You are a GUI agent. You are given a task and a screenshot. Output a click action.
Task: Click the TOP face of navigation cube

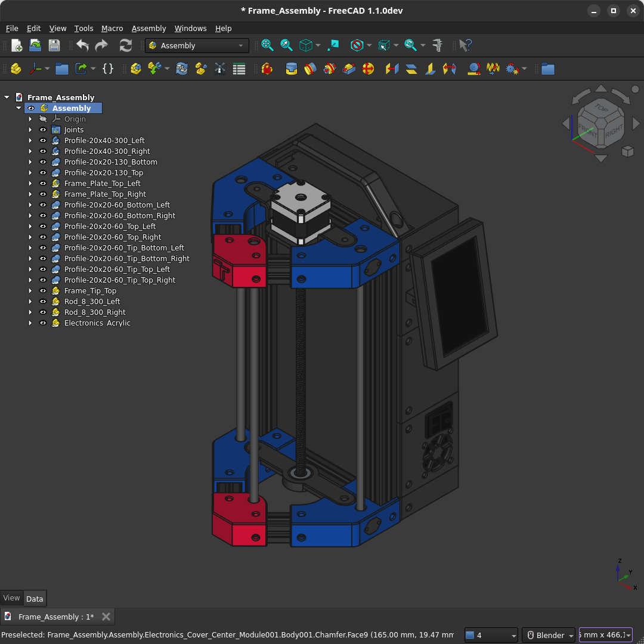601,108
